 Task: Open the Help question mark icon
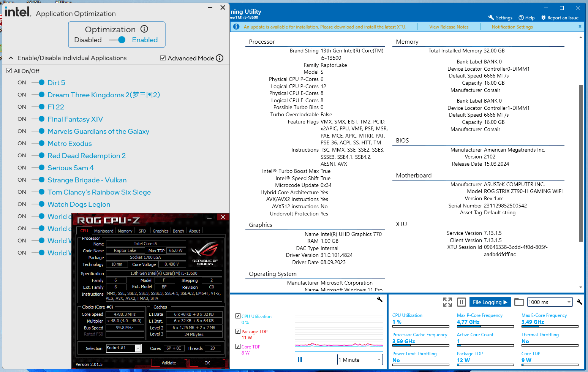click(521, 17)
